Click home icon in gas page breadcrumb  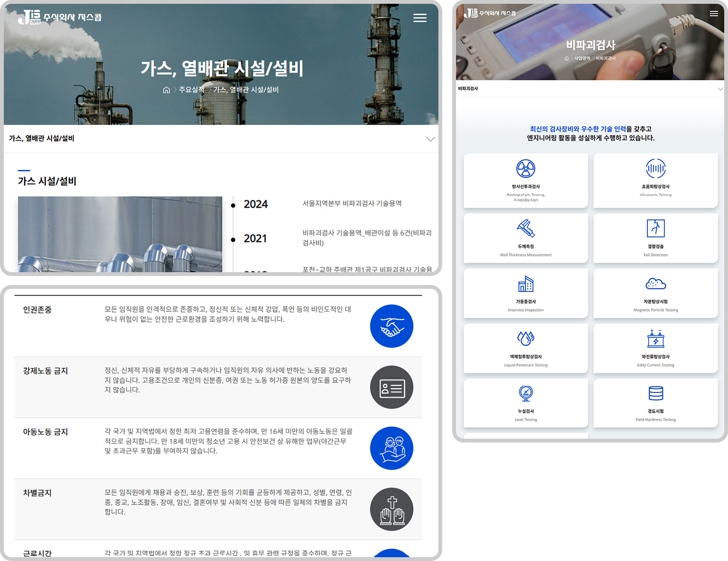pos(166,90)
